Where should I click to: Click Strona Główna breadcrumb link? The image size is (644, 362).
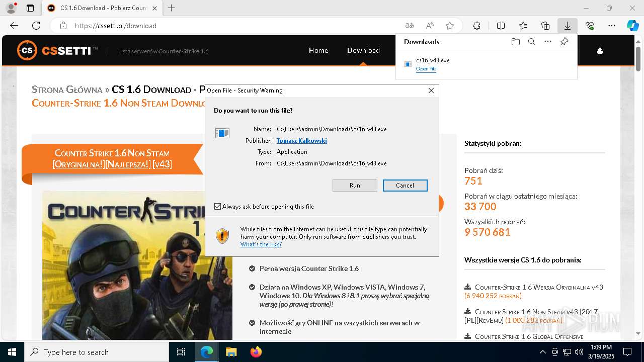pyautogui.click(x=67, y=90)
